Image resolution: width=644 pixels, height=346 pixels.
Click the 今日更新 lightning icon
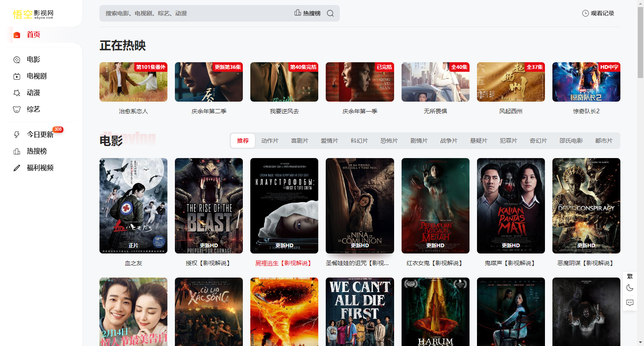(17, 134)
